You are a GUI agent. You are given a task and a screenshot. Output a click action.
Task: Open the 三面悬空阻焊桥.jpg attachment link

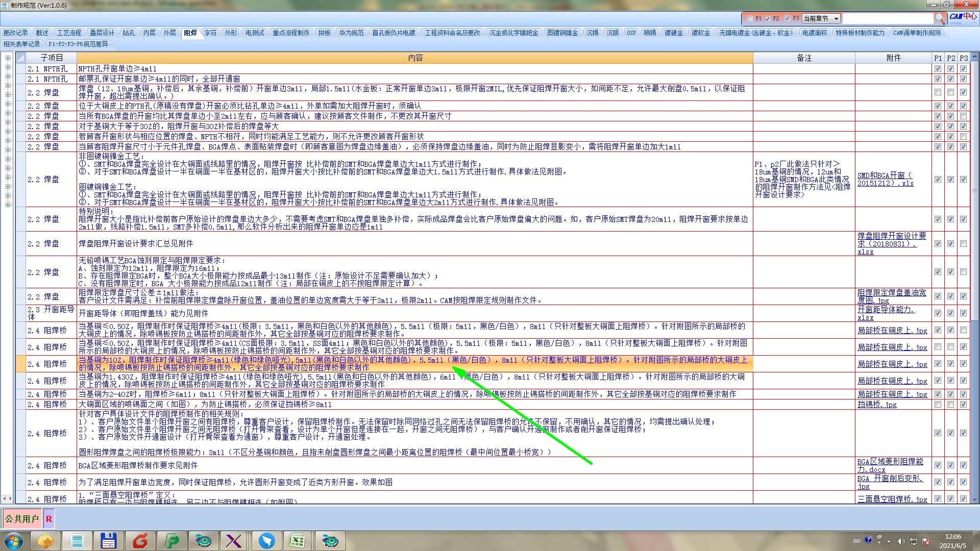892,499
